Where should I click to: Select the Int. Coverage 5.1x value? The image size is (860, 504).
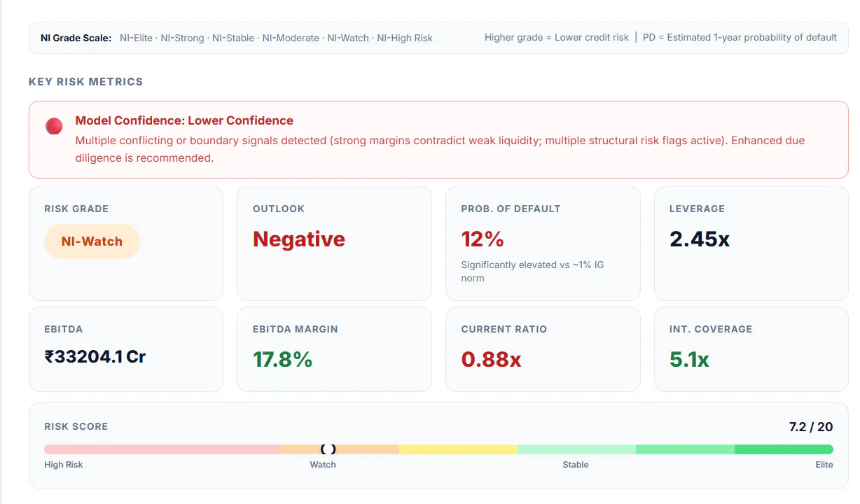click(x=689, y=360)
